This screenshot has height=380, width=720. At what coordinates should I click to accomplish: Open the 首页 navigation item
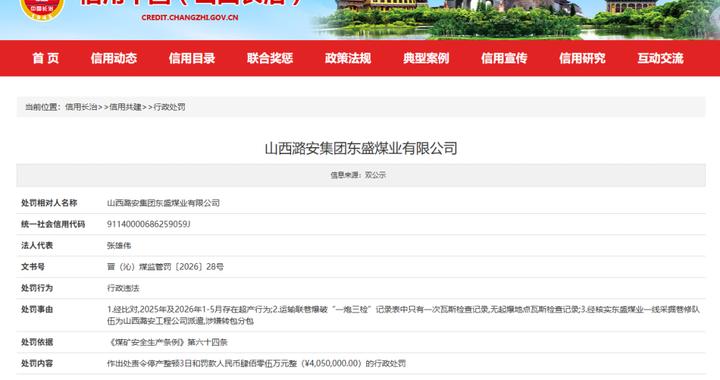[46, 58]
